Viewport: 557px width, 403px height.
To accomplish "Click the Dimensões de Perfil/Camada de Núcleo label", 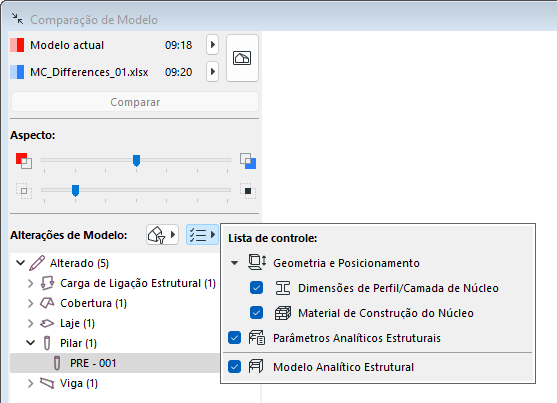I will [x=398, y=288].
